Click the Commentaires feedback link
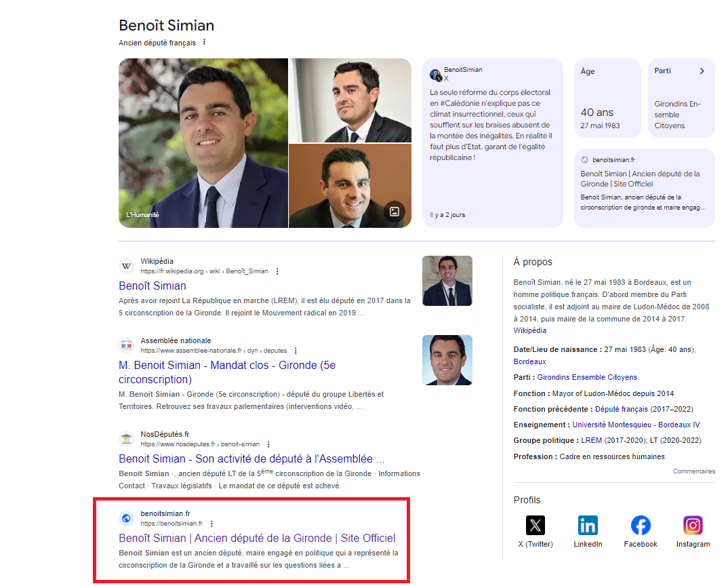Image resolution: width=728 pixels, height=586 pixels. (694, 471)
